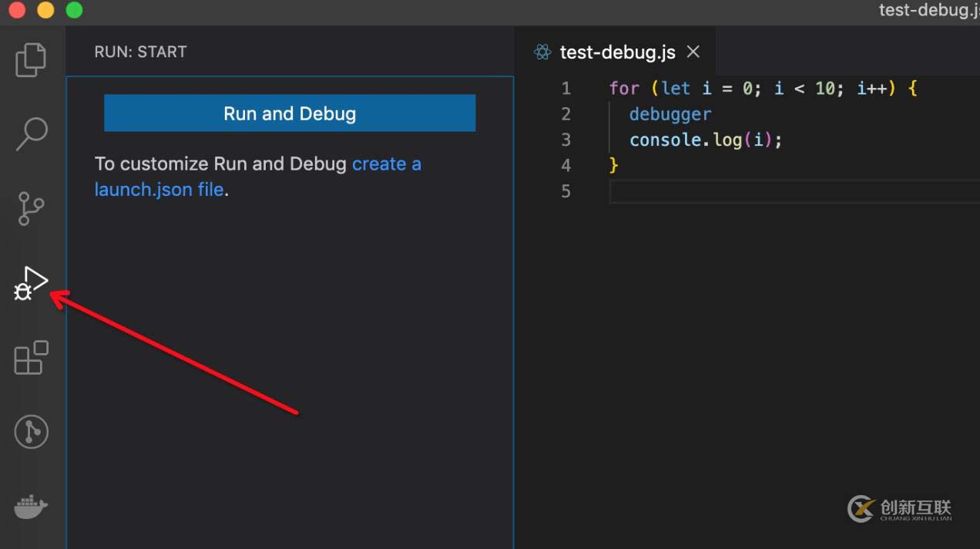980x549 pixels.
Task: Place cursor on the debugger statement
Action: click(670, 114)
